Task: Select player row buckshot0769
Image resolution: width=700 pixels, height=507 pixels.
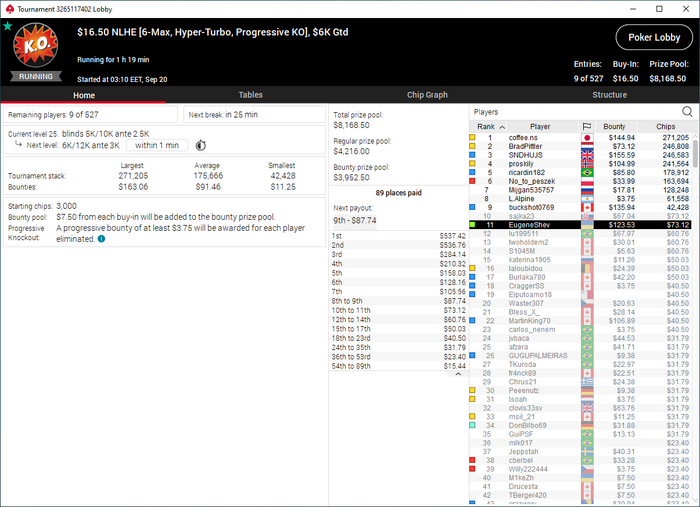Action: pyautogui.click(x=580, y=208)
